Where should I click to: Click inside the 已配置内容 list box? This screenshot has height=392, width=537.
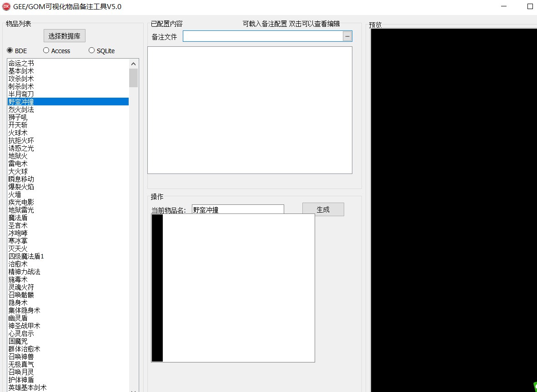click(x=250, y=110)
